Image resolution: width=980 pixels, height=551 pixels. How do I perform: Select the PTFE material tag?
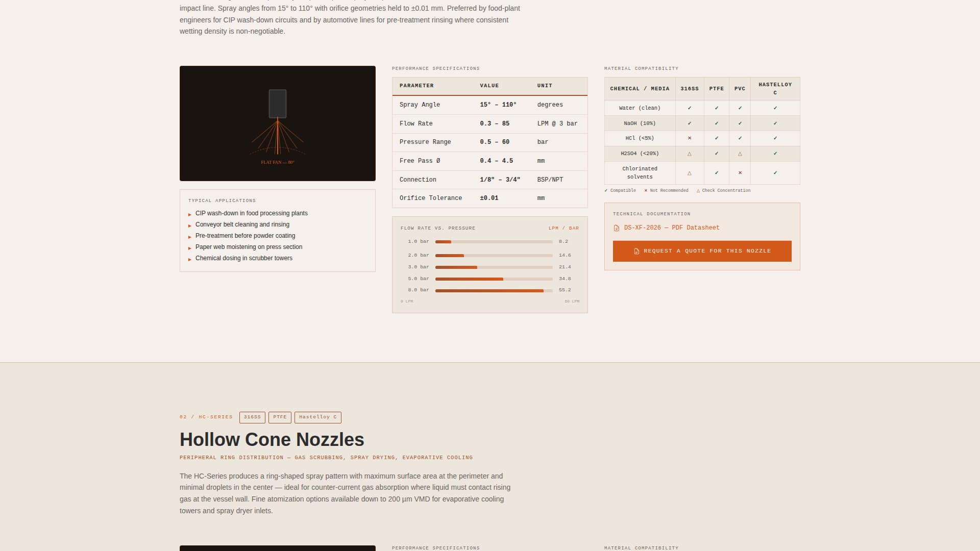(280, 417)
